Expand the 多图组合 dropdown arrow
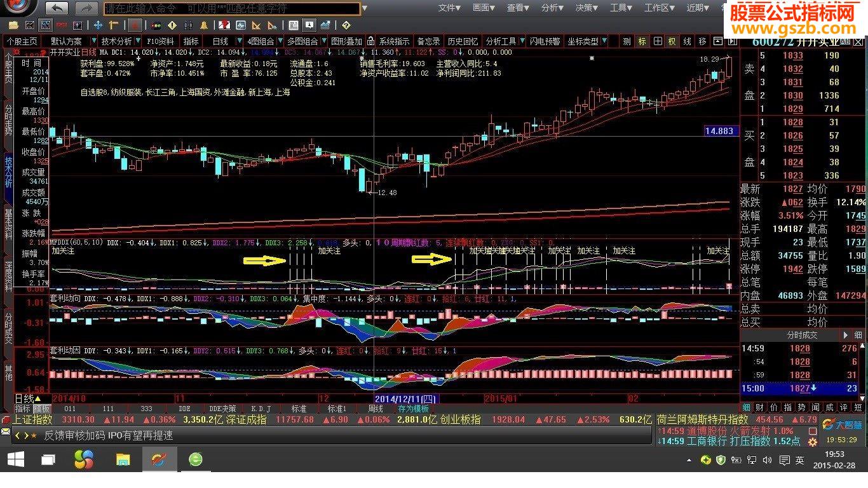Viewport: 868px width, 488px height. click(323, 41)
